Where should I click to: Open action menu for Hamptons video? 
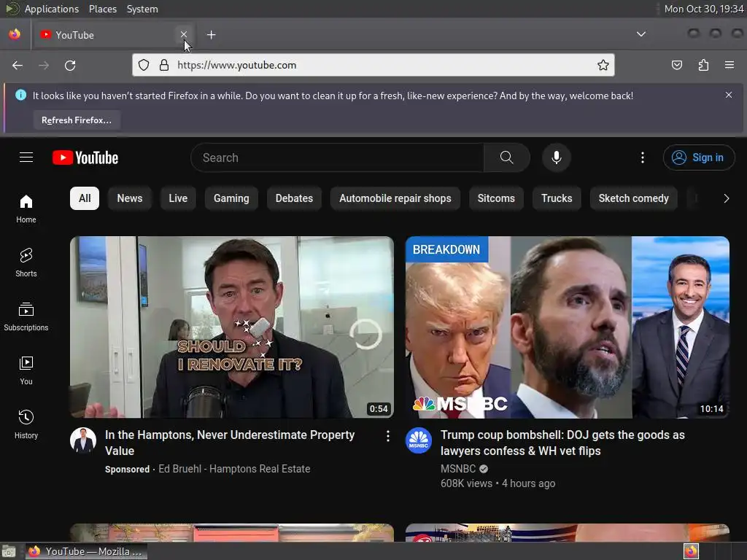[x=388, y=436]
